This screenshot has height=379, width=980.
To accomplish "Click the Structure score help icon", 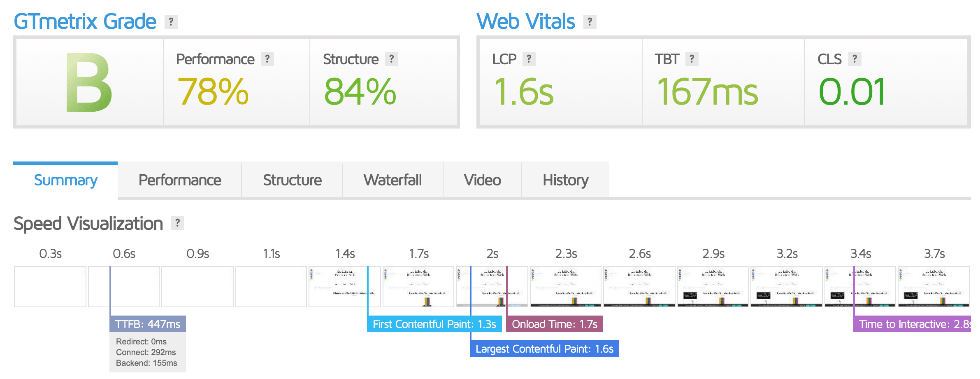I will pos(392,59).
